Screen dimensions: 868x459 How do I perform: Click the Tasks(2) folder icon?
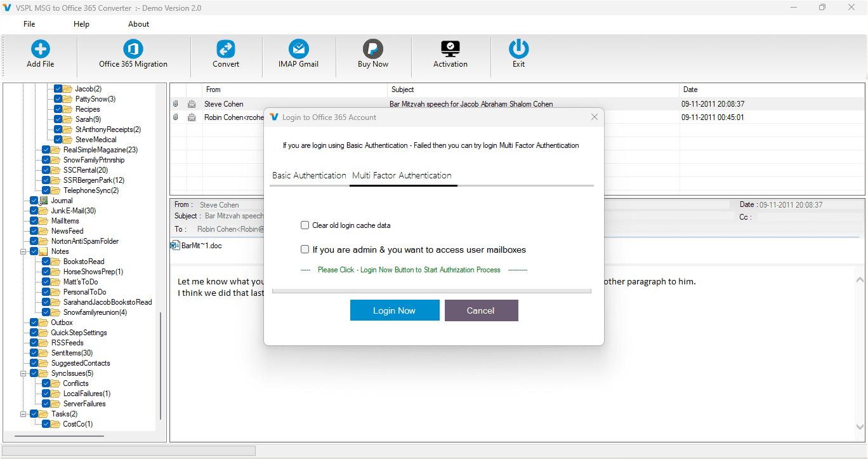point(44,414)
